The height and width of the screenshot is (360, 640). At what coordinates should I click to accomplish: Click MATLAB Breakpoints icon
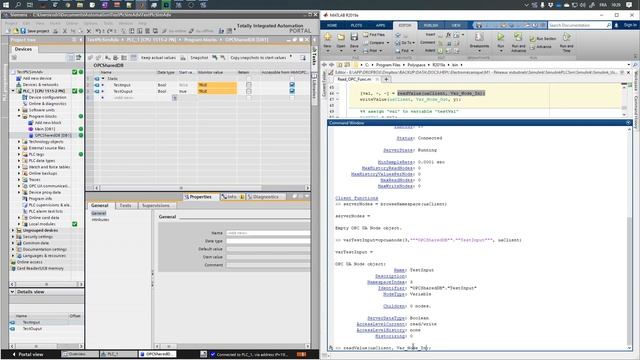479,38
